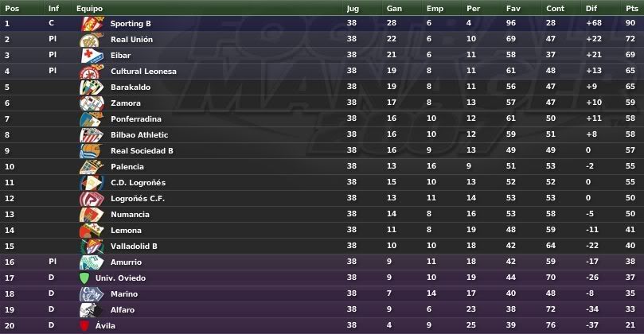644x334 pixels.
Task: Sort table by Pts column header
Action: pyautogui.click(x=632, y=8)
